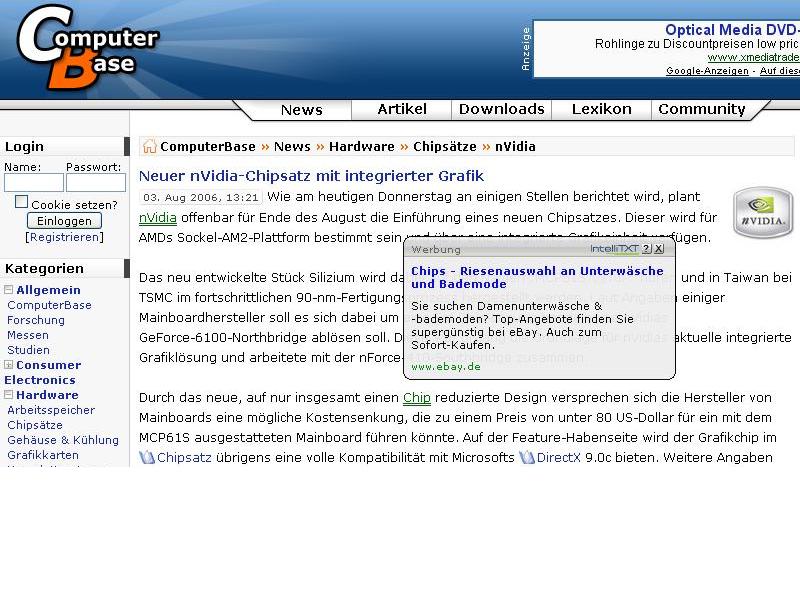Open the Downloads tab
The height and width of the screenshot is (600, 800).
(x=502, y=109)
